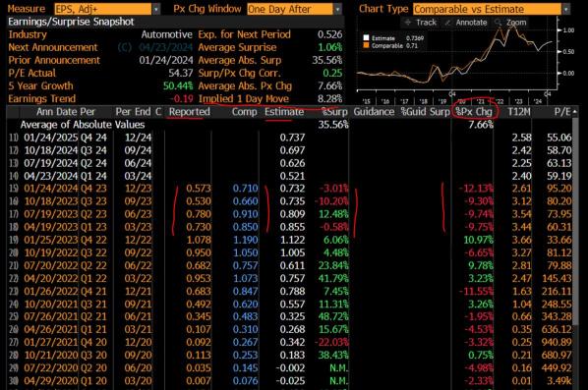Click the Estimate column header

284,112
